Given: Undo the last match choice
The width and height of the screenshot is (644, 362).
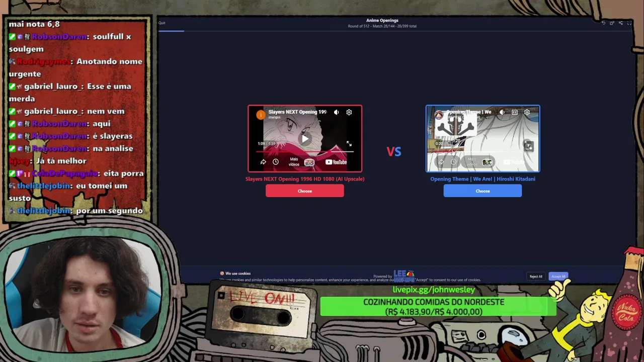Looking at the screenshot, I should point(603,23).
